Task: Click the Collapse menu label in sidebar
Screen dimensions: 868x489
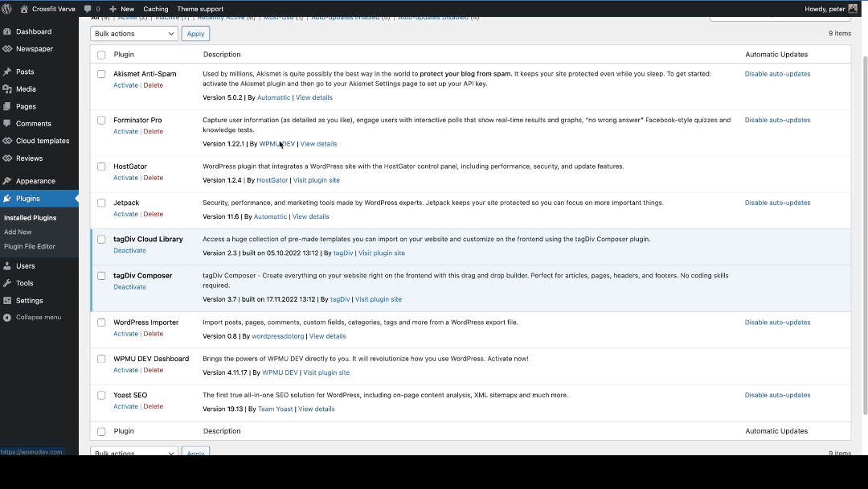Action: click(x=39, y=318)
